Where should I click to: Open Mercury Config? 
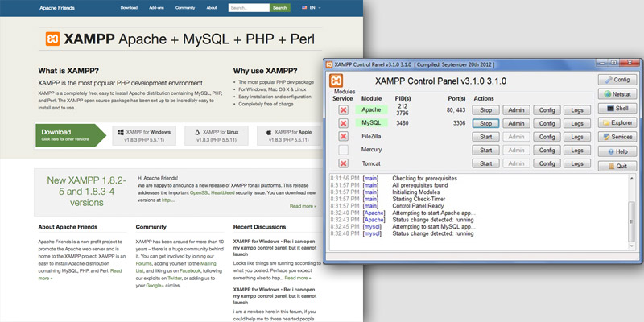[x=547, y=150]
